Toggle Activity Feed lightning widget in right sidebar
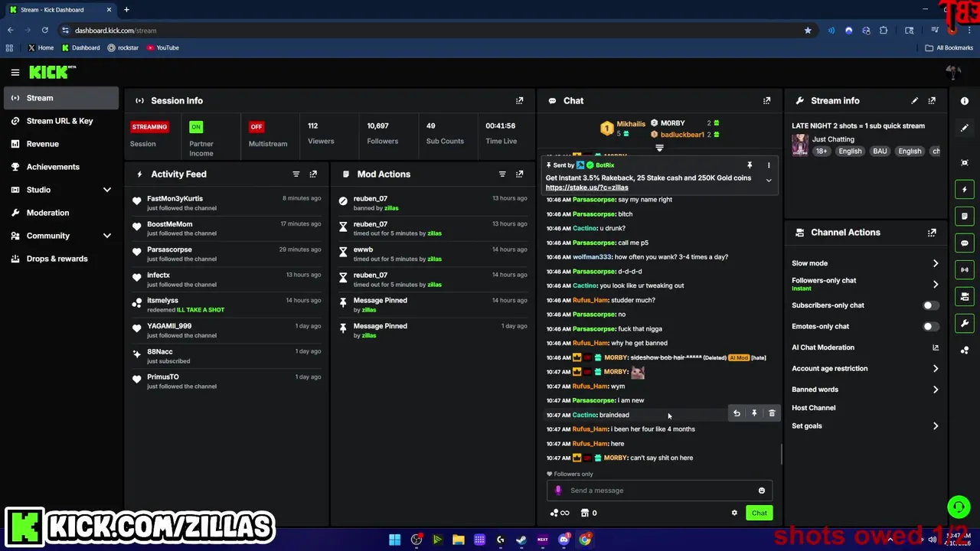The height and width of the screenshot is (551, 980). 965,189
